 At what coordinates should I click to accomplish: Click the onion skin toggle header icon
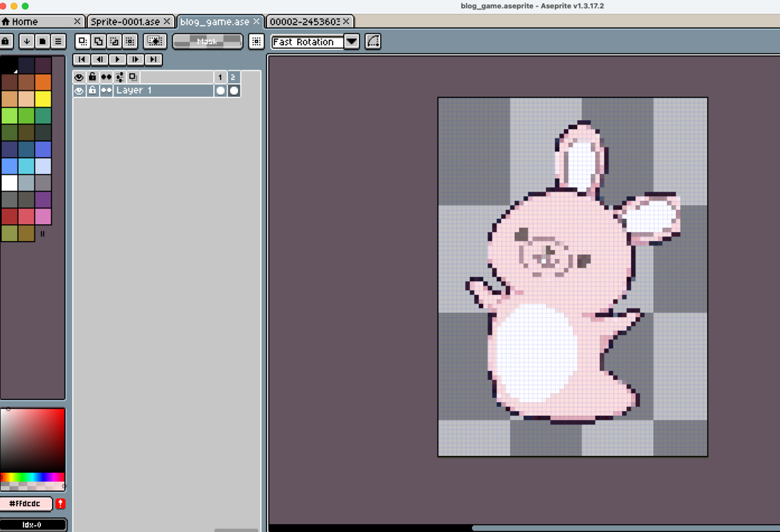(x=133, y=77)
